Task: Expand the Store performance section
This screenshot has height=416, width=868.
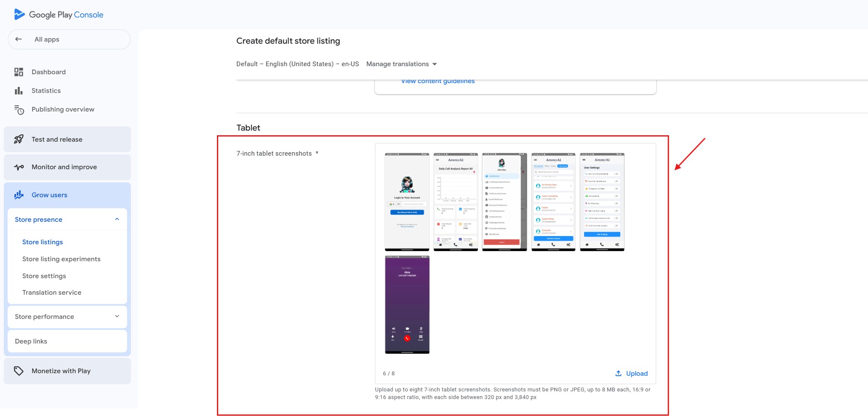Action: tap(117, 317)
